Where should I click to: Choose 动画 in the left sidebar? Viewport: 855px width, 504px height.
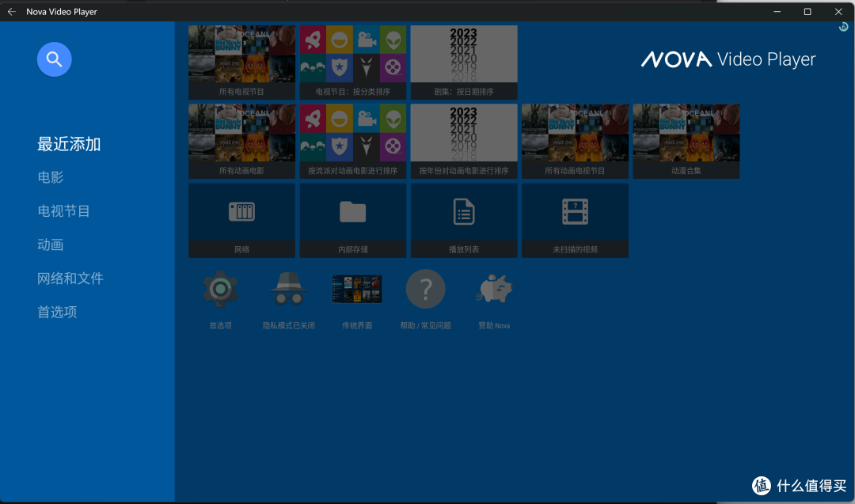pyautogui.click(x=51, y=245)
